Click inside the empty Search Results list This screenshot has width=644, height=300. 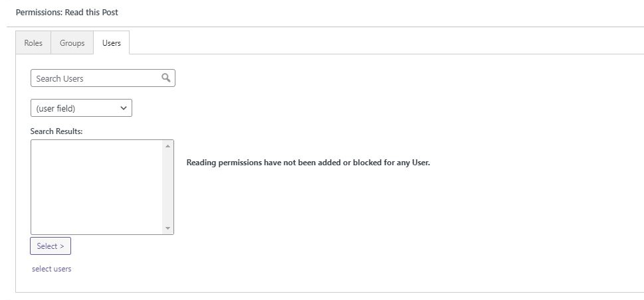[x=96, y=187]
